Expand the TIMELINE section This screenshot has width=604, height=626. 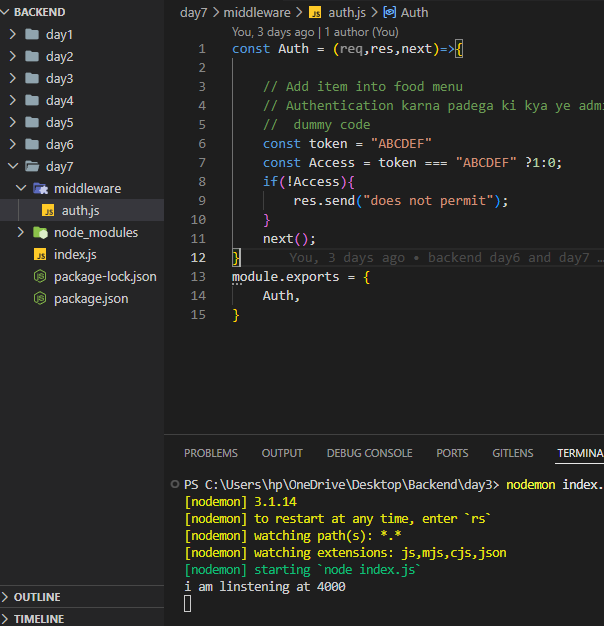(x=5, y=619)
